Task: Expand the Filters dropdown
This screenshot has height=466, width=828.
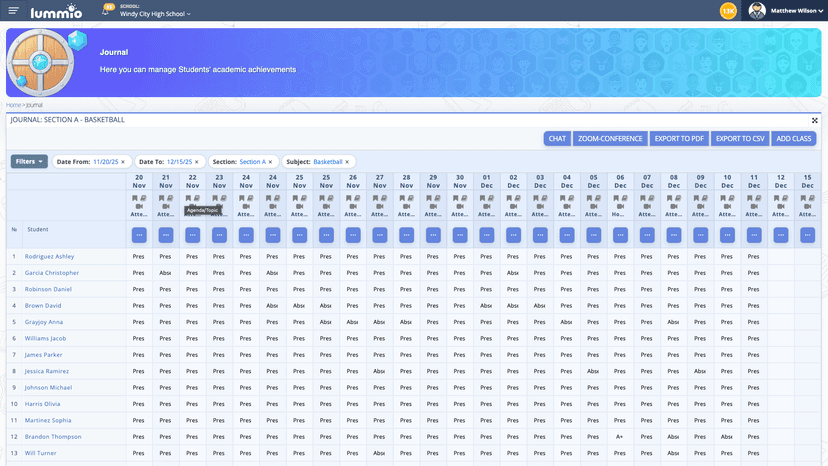Action: coord(29,162)
